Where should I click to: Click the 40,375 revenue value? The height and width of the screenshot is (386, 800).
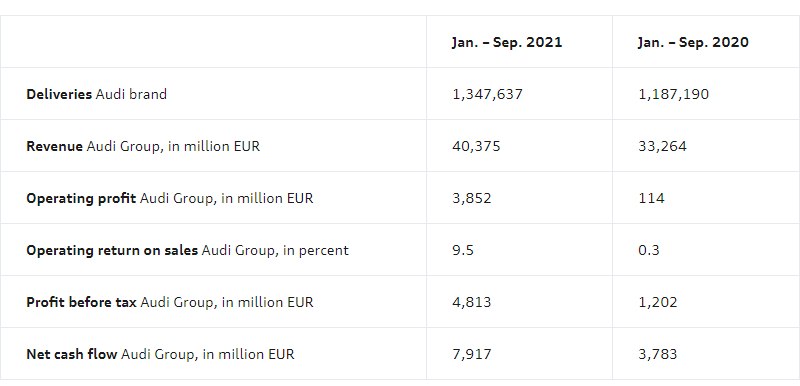pos(476,146)
